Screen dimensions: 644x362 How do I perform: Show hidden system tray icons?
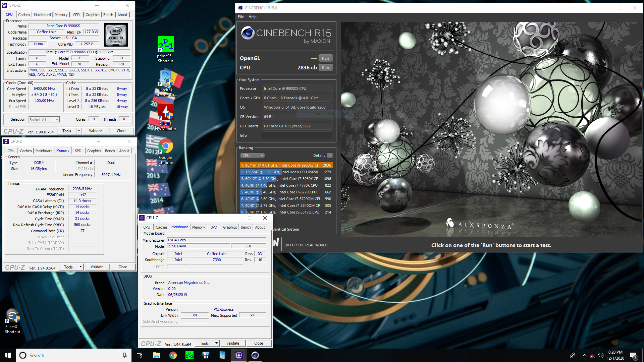click(584, 355)
